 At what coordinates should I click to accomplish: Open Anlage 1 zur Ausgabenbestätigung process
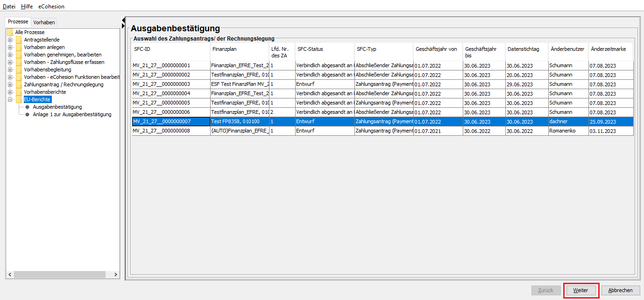[72, 114]
